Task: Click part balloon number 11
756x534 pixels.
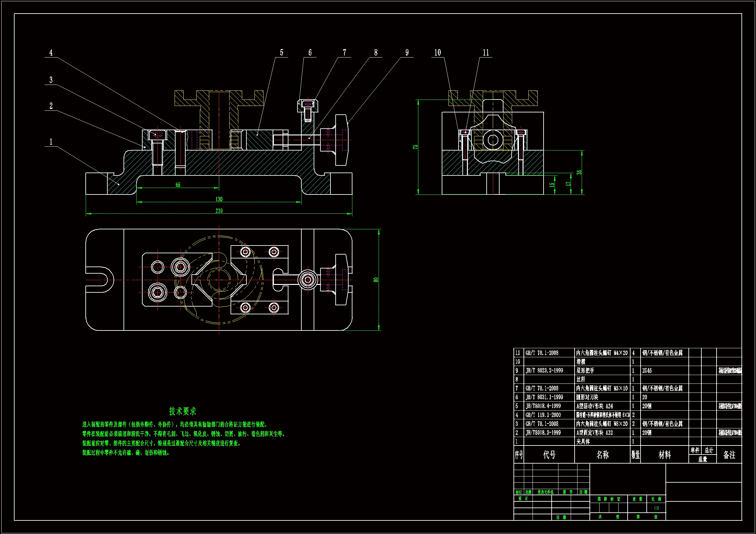Action: pyautogui.click(x=486, y=53)
